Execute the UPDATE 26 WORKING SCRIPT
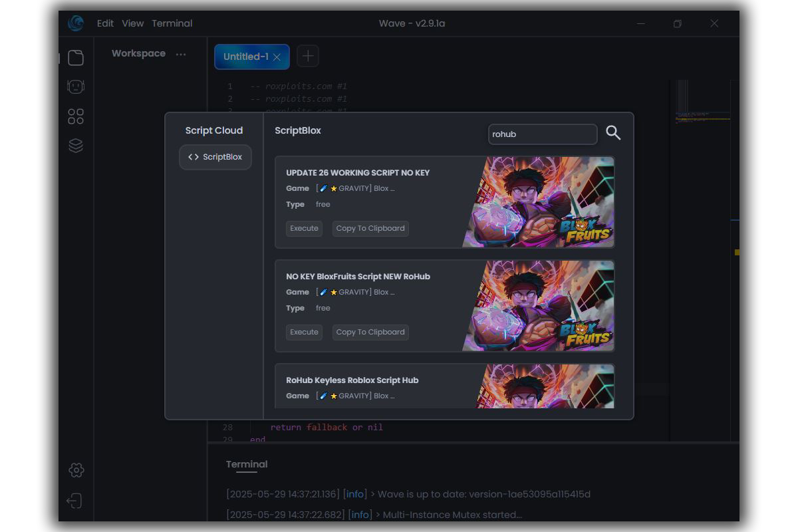The image size is (798, 532). tap(304, 228)
